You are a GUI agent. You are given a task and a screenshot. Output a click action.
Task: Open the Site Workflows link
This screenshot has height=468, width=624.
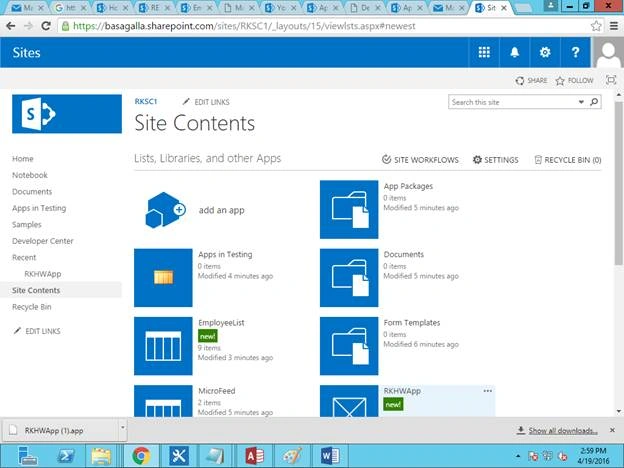[x=420, y=160]
